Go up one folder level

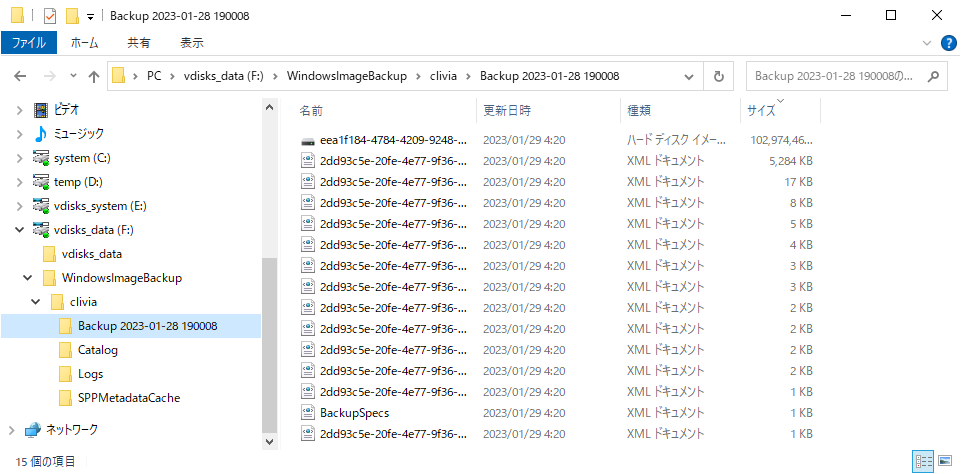(94, 77)
